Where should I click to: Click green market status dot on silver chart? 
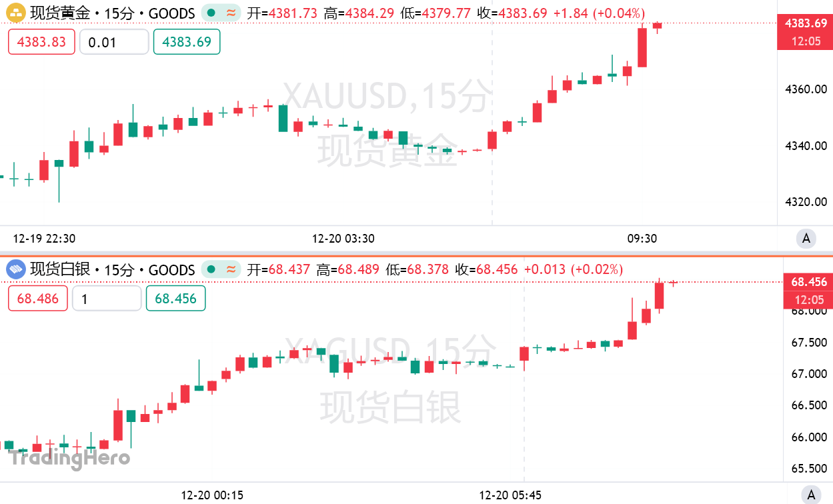(x=211, y=269)
